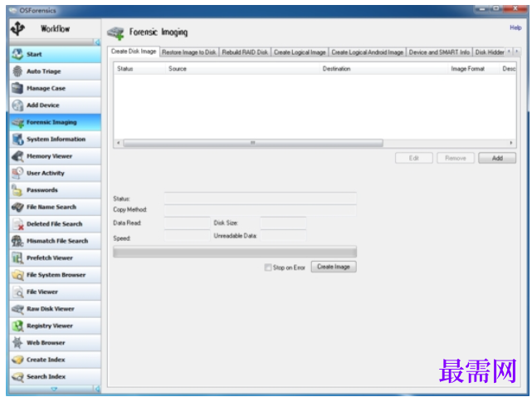Open Raw Disk Viewer icon
532x397 pixels.
[17, 309]
